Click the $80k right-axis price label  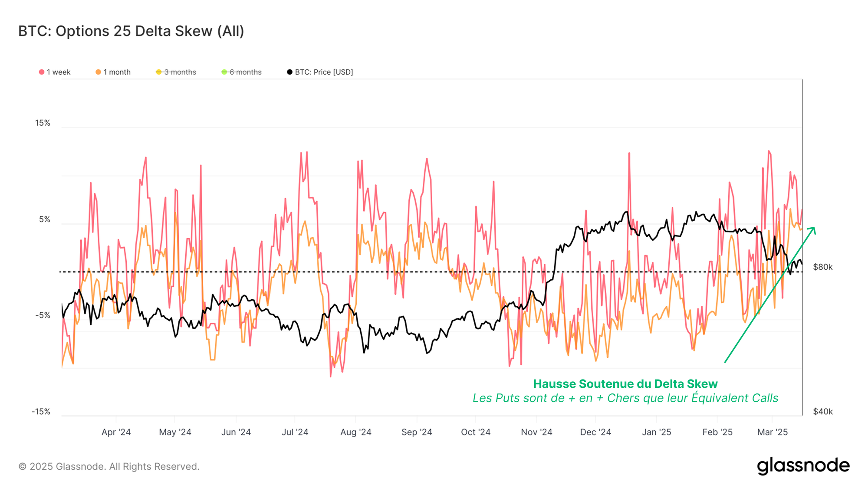822,267
